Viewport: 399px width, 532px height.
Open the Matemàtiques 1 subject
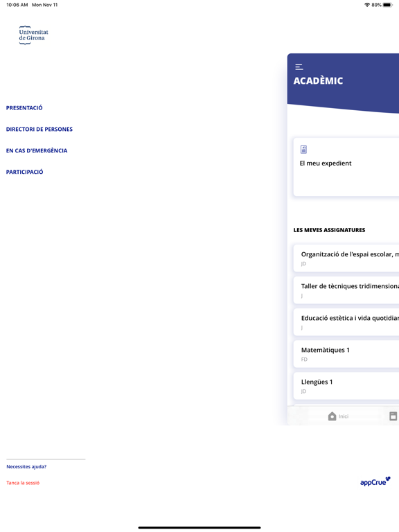(346, 354)
